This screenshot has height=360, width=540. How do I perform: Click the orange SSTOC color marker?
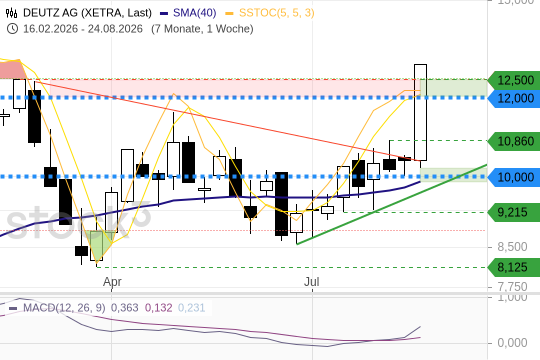229,14
